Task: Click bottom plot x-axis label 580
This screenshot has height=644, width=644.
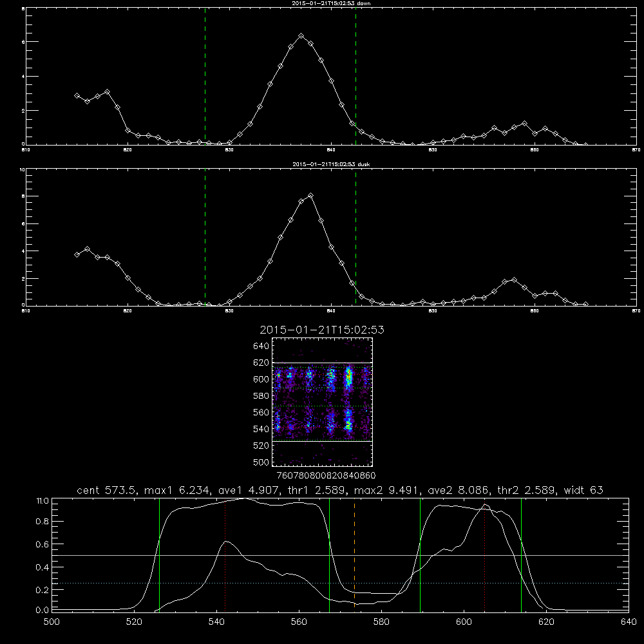Action: tap(381, 621)
